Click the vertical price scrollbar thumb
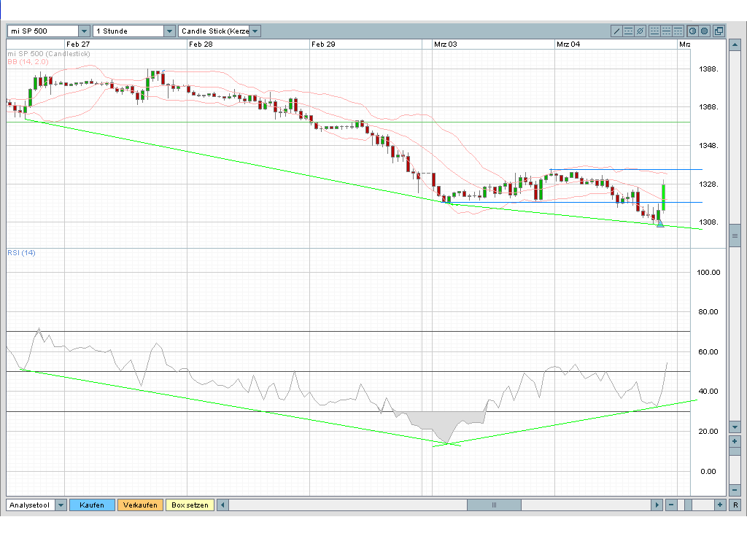 point(735,236)
